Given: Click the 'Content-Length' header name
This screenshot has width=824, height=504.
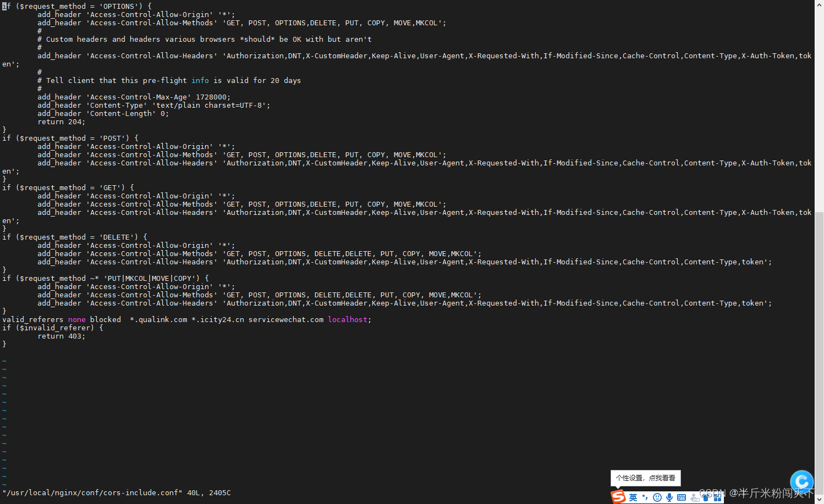Looking at the screenshot, I should click(x=121, y=114).
